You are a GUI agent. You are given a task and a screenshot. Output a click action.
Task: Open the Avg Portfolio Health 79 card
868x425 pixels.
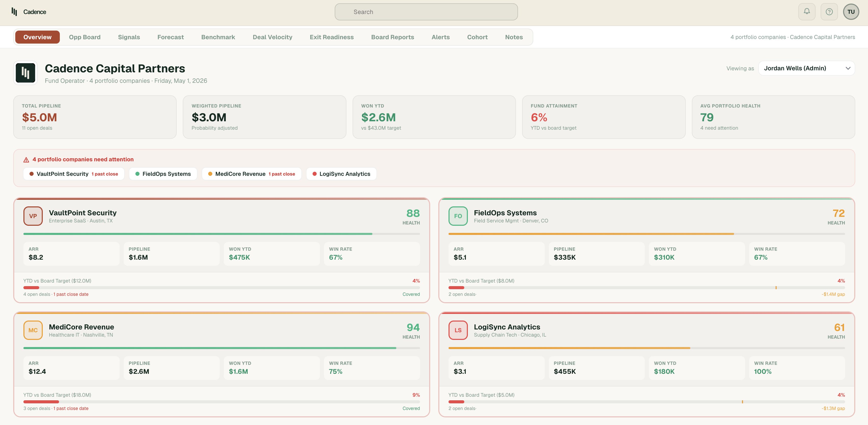pos(773,117)
